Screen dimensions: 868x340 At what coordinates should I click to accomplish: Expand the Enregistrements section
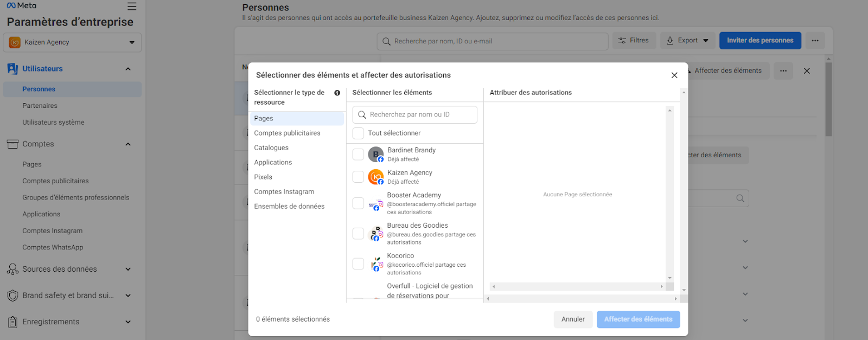(x=128, y=322)
